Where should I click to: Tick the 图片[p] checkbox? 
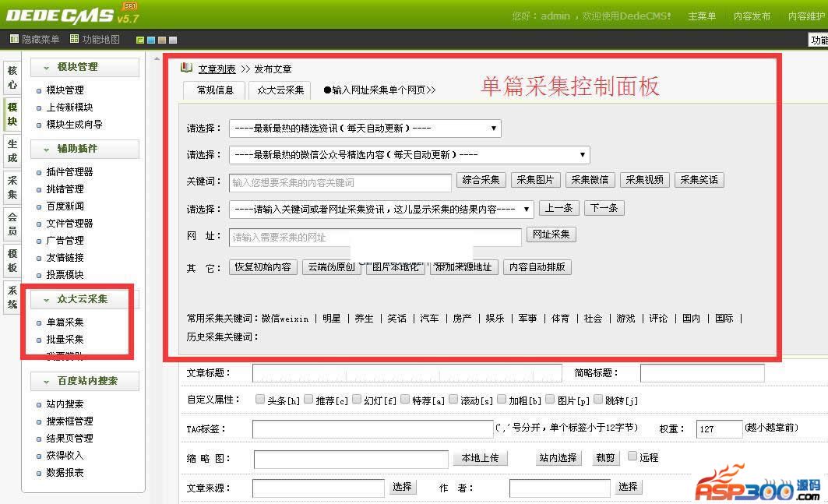pos(550,399)
